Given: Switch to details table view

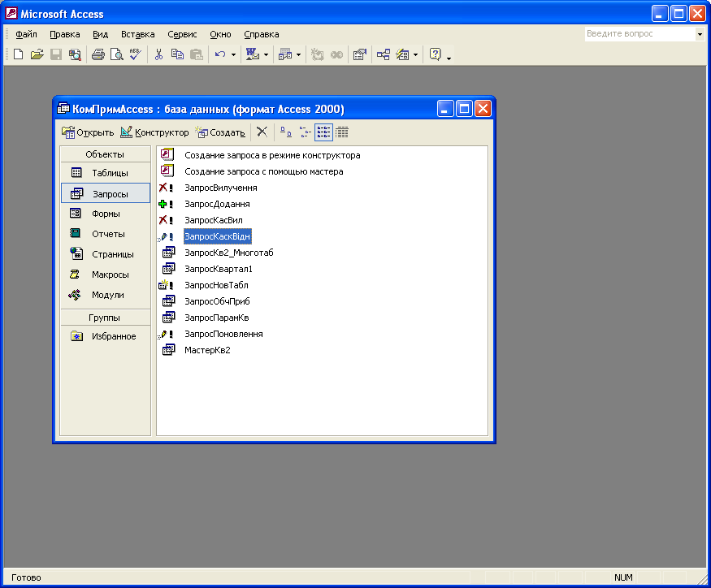Looking at the screenshot, I should 342,132.
